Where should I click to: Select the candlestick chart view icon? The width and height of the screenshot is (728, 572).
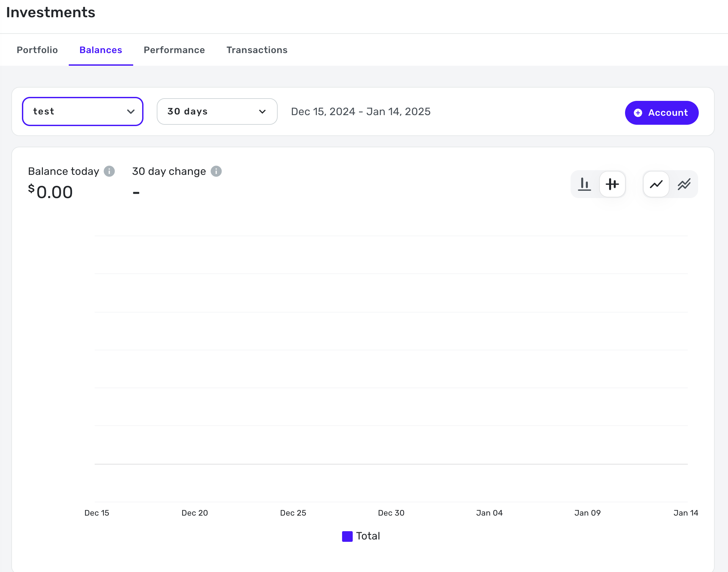612,184
